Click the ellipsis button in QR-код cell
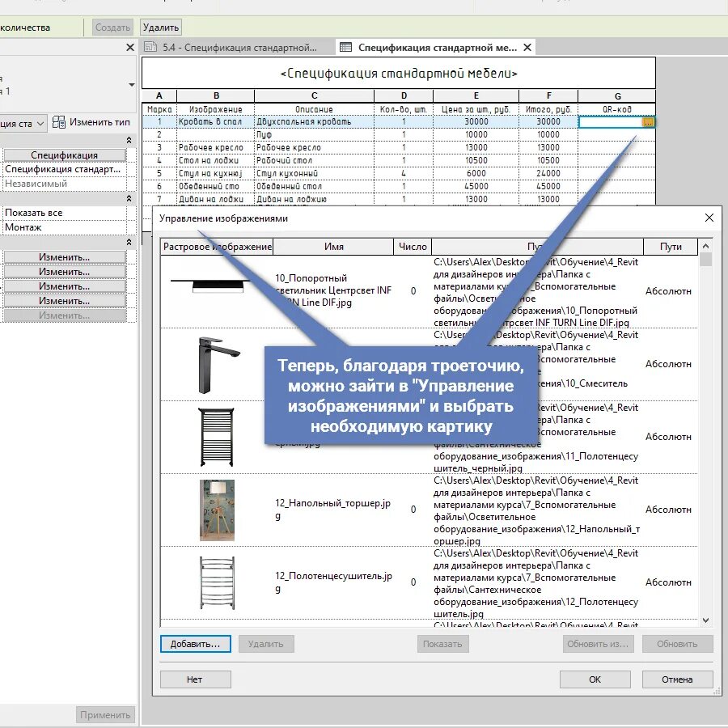Viewport: 728px width, 728px height. (648, 122)
